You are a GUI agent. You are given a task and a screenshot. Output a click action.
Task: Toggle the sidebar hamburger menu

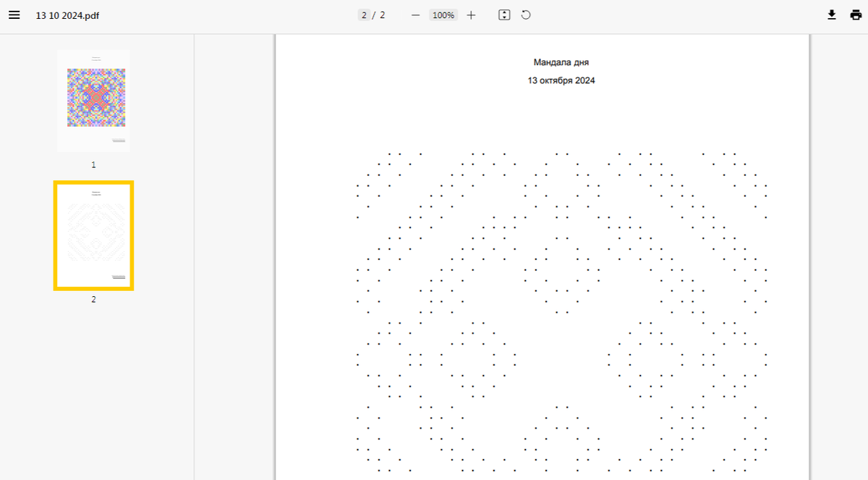(x=14, y=15)
